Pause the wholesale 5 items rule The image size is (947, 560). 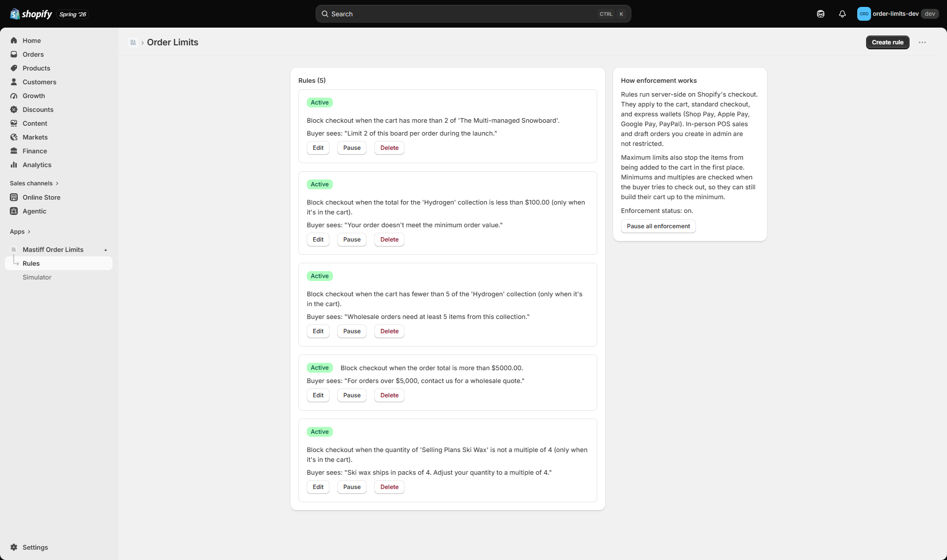click(x=352, y=331)
